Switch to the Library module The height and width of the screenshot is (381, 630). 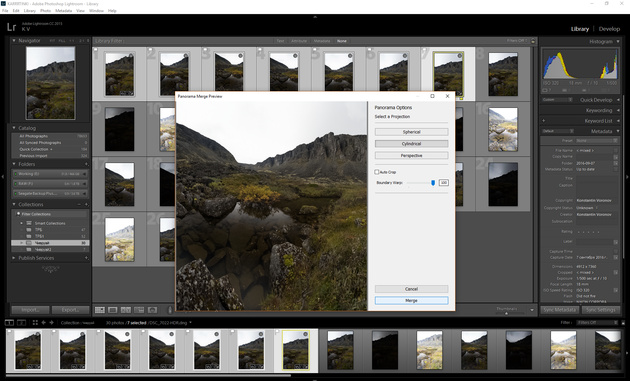coord(580,29)
